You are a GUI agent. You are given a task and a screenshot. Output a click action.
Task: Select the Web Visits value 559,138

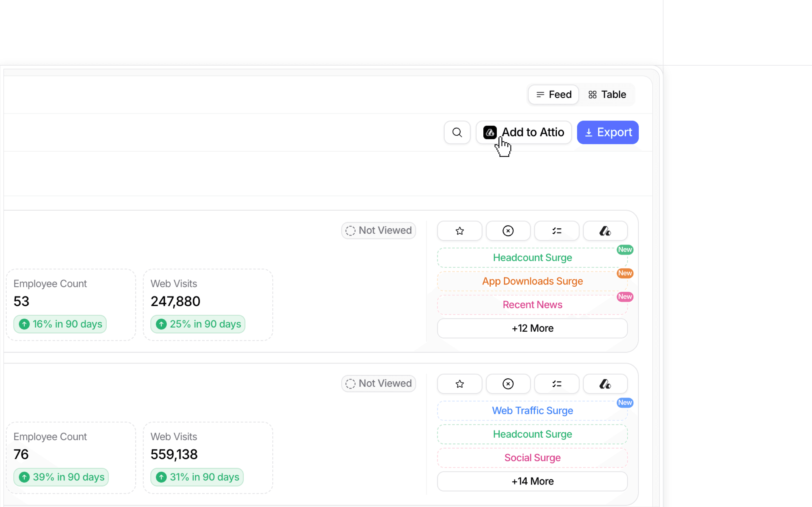click(174, 454)
